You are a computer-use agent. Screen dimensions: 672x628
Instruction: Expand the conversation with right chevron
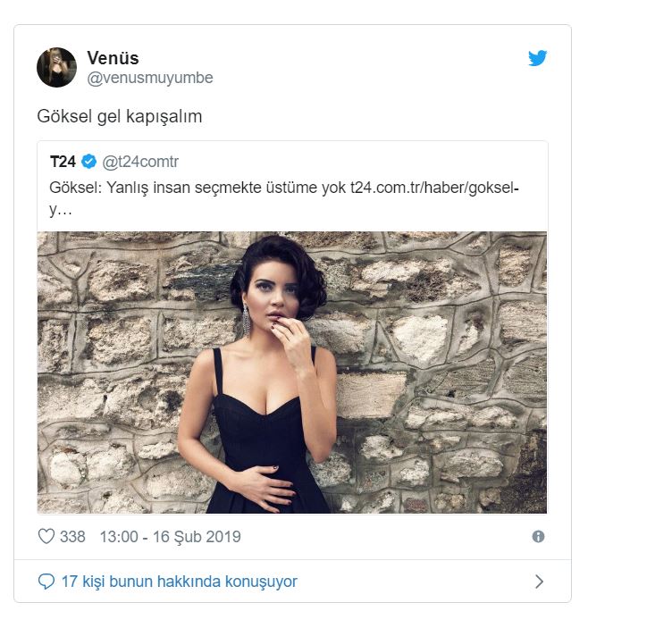pos(539,582)
